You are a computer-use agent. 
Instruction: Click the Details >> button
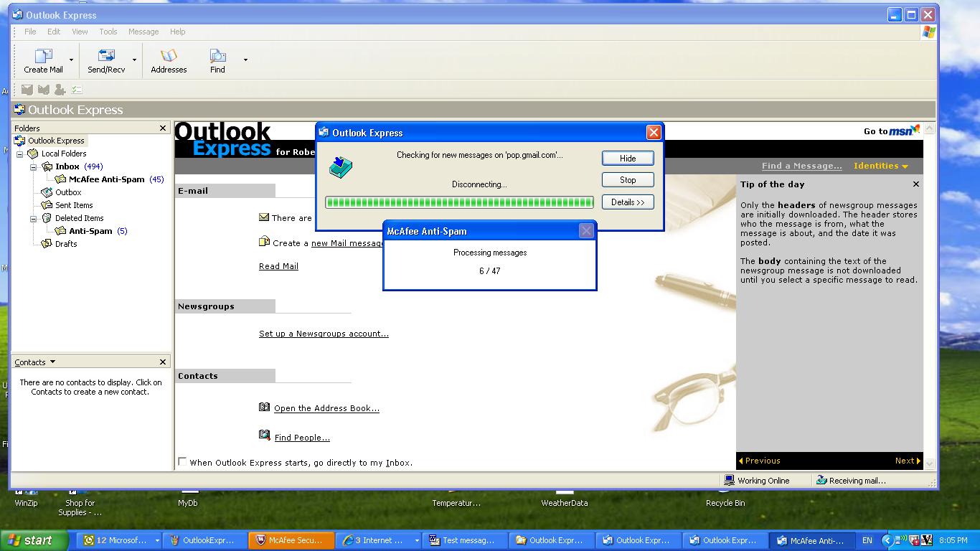click(628, 202)
